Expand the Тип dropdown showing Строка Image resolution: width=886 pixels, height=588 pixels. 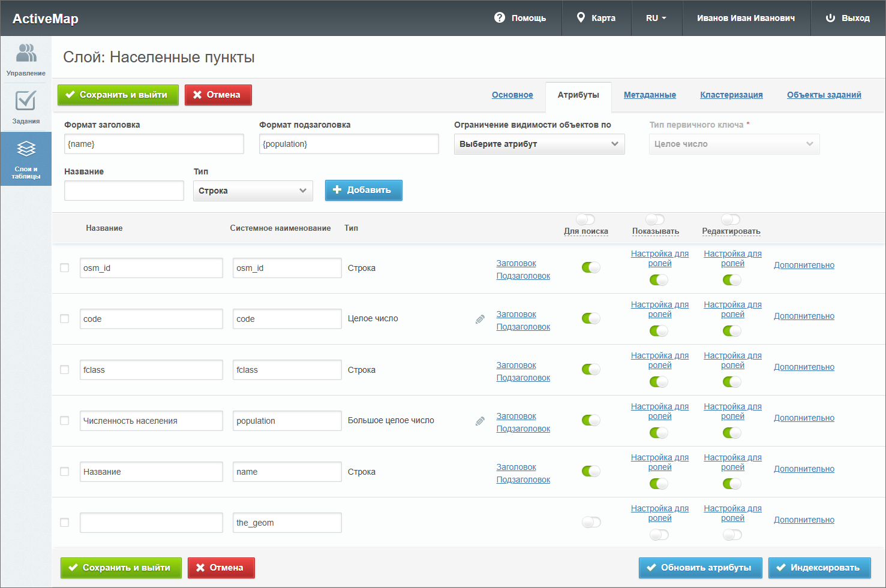tap(253, 191)
